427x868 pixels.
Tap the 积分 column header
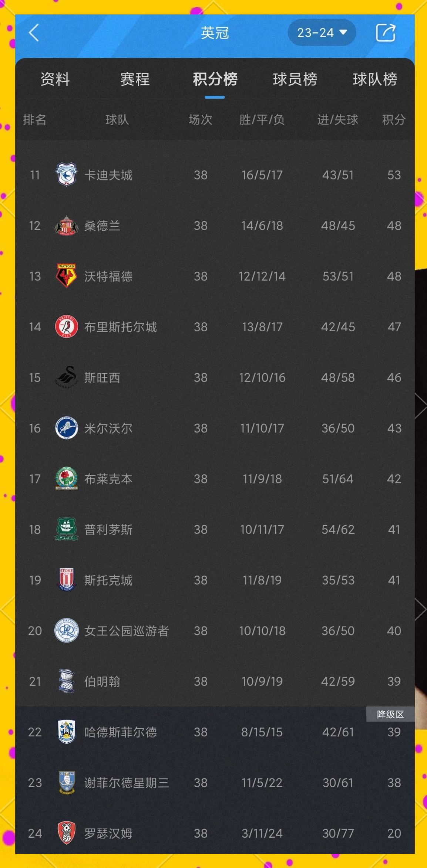(394, 120)
